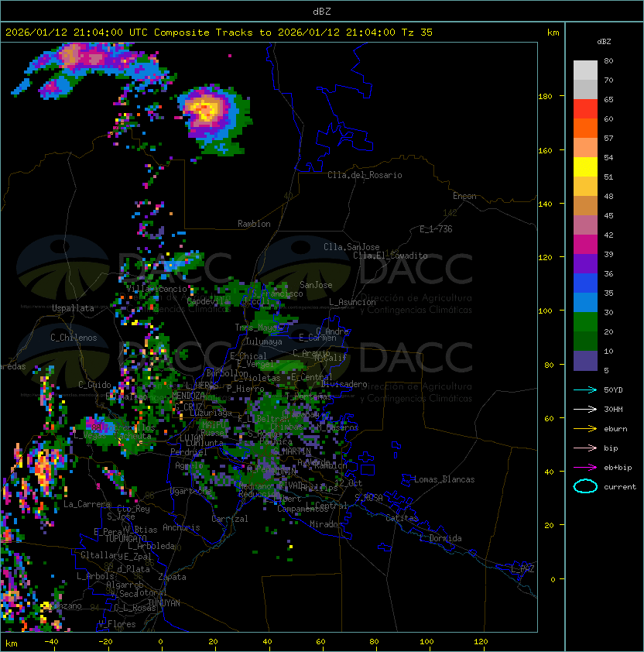
Task: Click the 'Carrizal' label
Action: coord(230,519)
